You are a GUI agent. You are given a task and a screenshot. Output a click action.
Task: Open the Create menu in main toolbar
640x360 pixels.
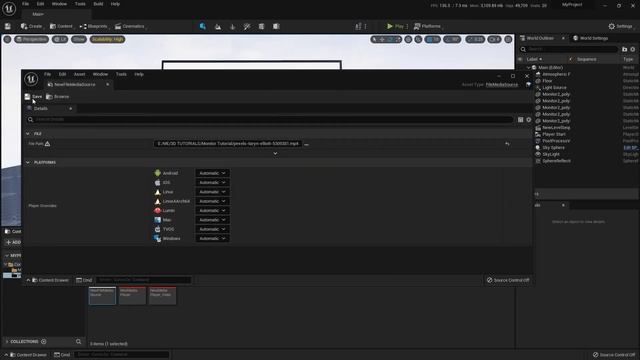pyautogui.click(x=31, y=27)
